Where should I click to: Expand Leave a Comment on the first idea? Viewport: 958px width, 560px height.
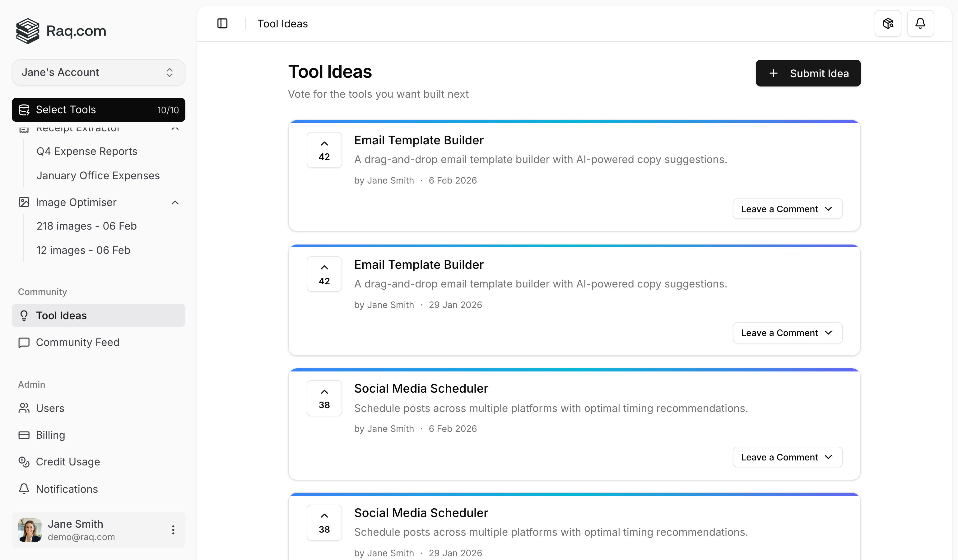tap(787, 209)
